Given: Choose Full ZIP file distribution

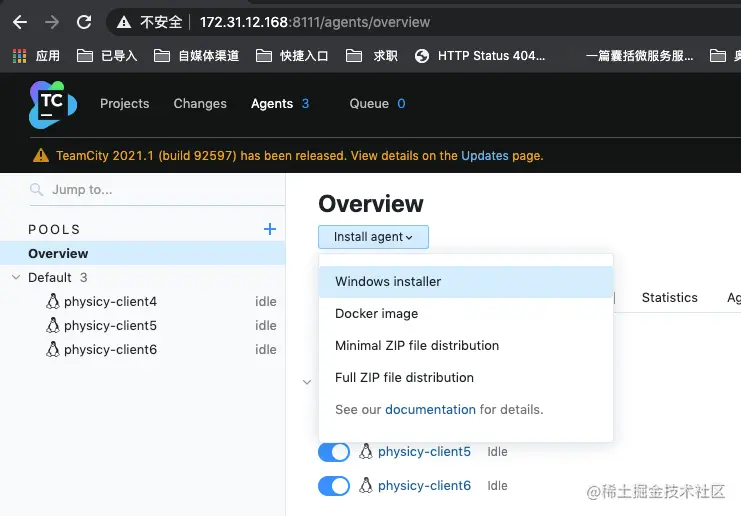Looking at the screenshot, I should click(466, 378).
